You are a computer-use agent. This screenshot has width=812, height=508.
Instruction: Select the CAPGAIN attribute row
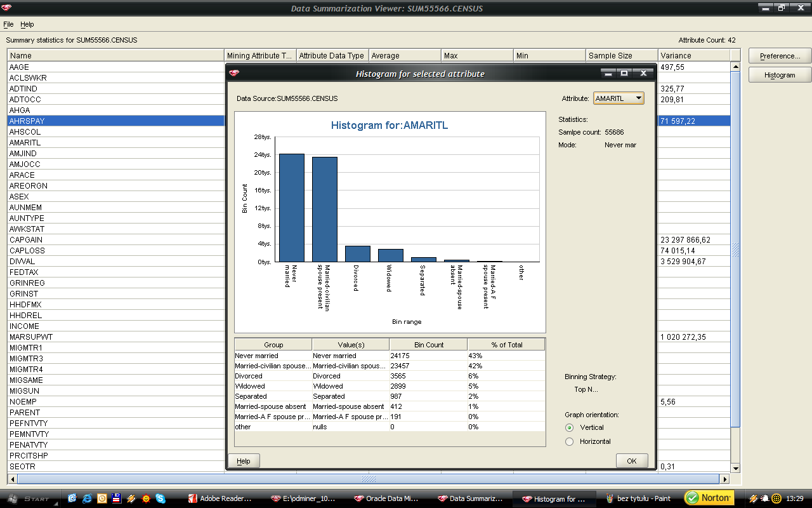(116, 239)
